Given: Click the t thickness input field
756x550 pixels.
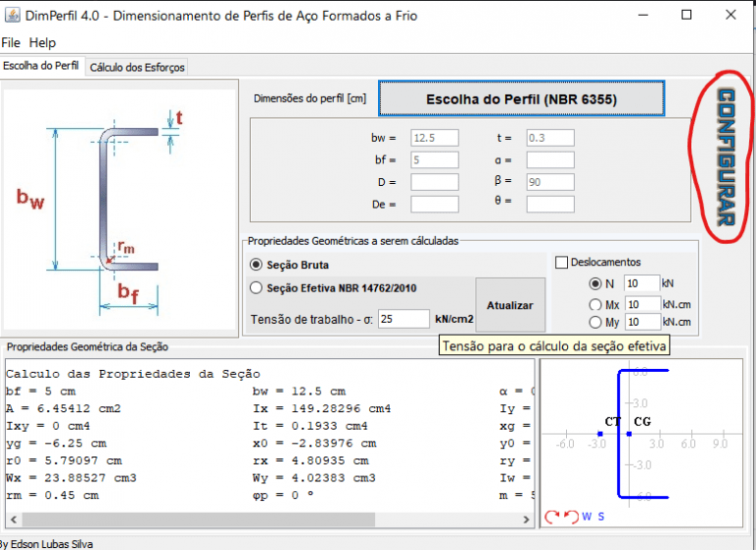Looking at the screenshot, I should [x=550, y=138].
